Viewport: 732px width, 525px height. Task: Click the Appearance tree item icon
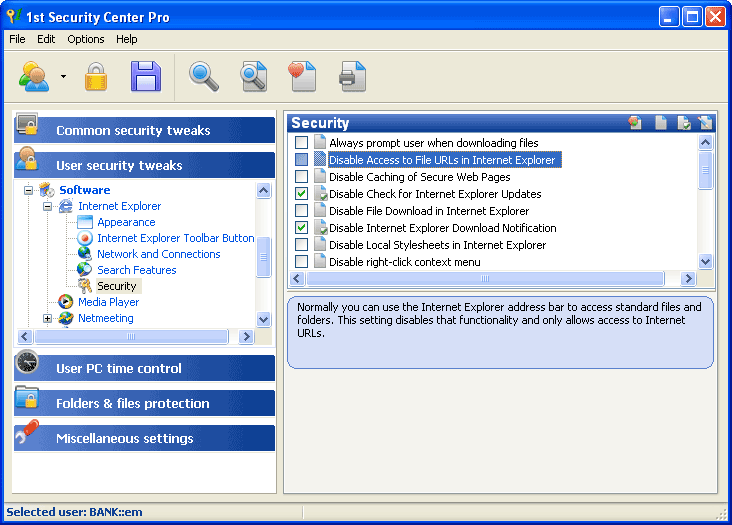(85, 222)
